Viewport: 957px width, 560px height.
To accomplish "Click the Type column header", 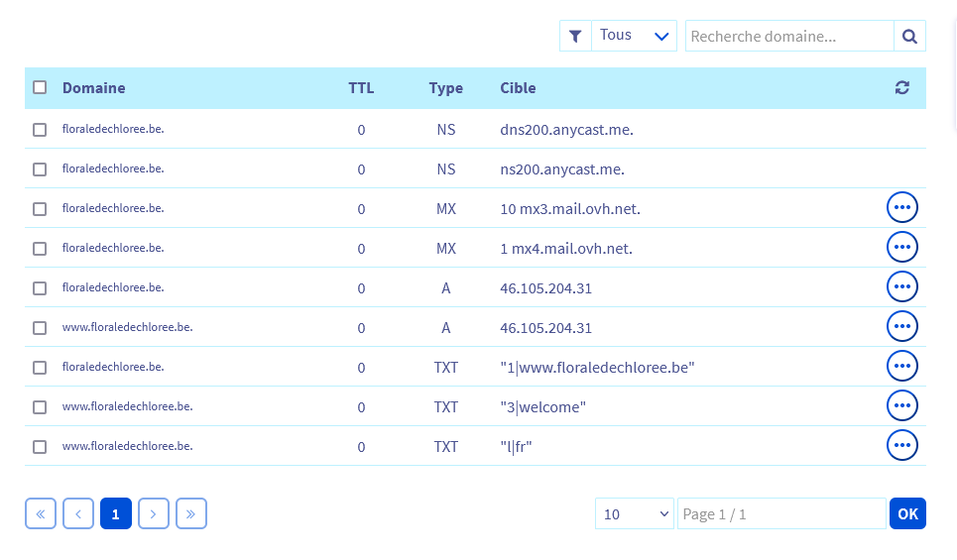I will pyautogui.click(x=445, y=88).
